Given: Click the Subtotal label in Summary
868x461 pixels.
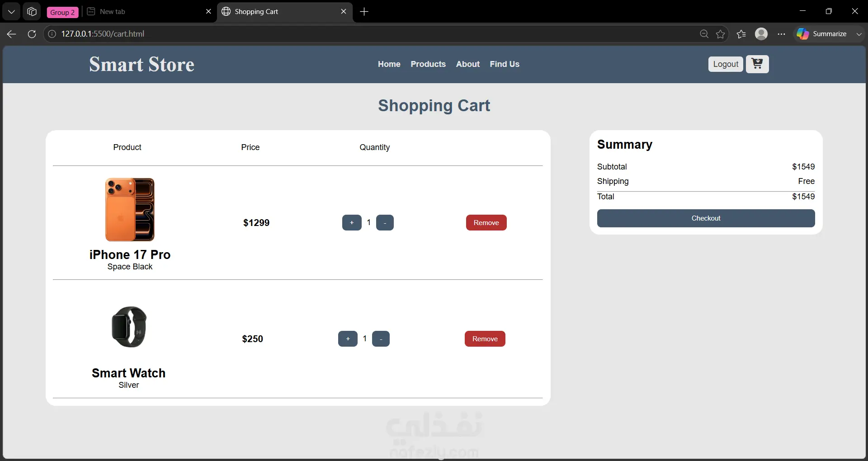Looking at the screenshot, I should tap(612, 167).
